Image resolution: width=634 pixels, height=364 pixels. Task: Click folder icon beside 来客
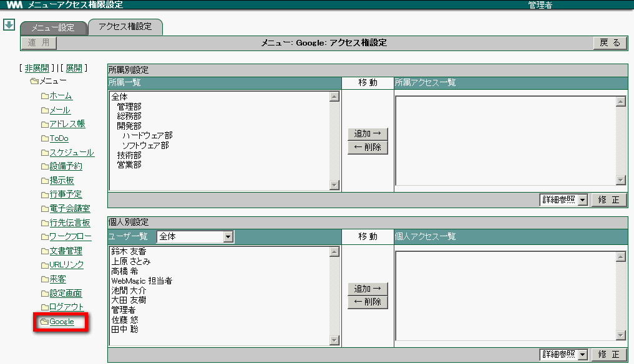(45, 279)
